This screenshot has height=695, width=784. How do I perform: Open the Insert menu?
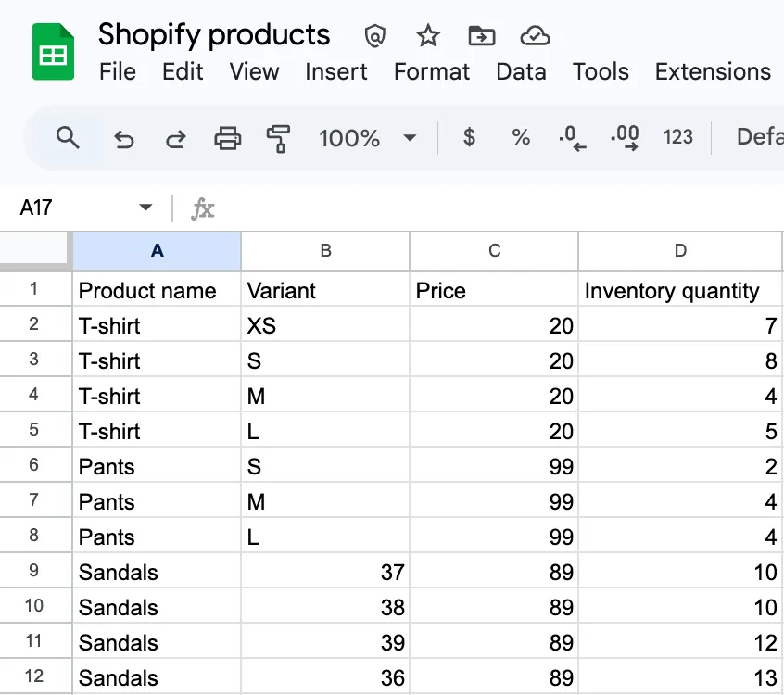(336, 71)
